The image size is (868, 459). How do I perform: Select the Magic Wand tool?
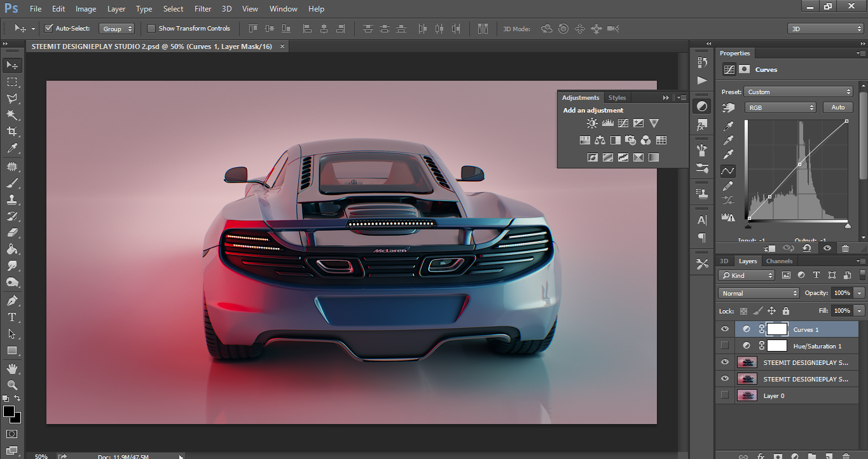coord(12,115)
